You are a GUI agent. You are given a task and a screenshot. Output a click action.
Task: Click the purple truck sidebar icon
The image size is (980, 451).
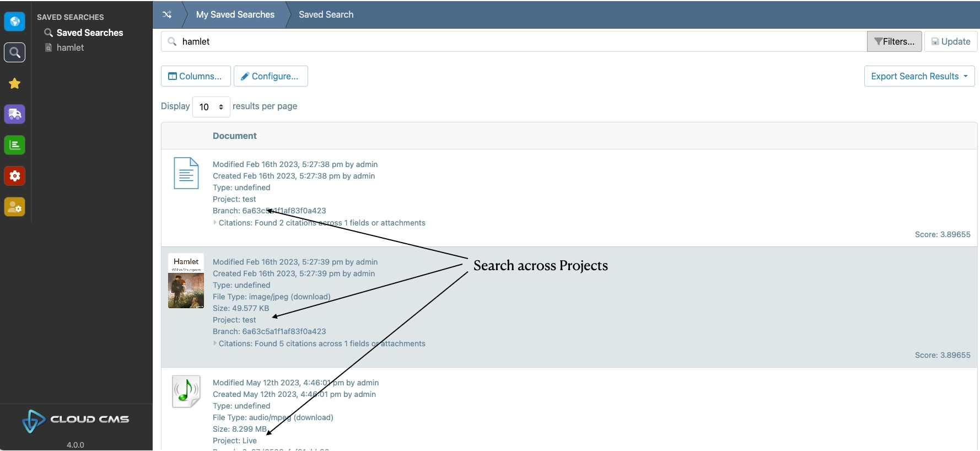(x=15, y=114)
